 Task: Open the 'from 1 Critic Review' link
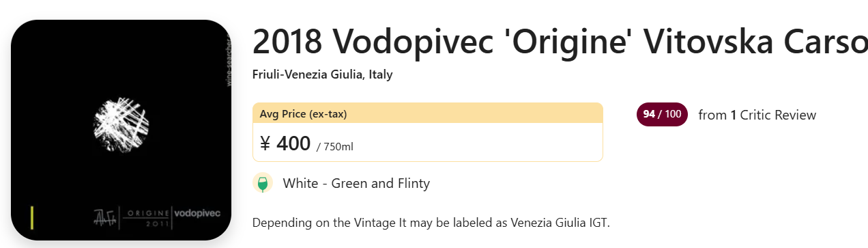click(757, 115)
